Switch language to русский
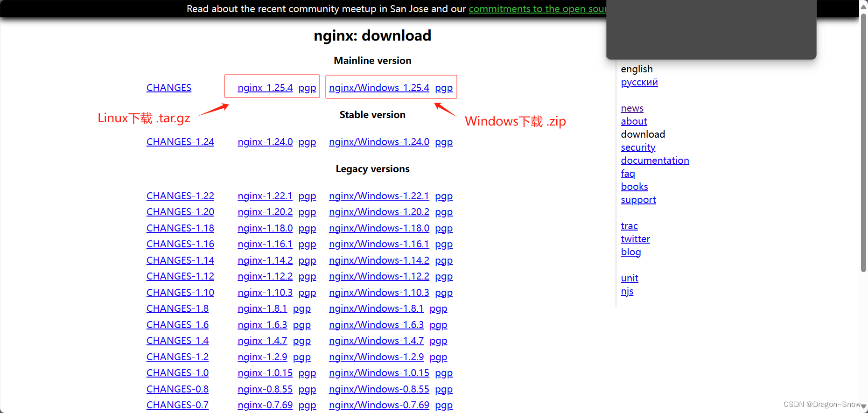 pyautogui.click(x=639, y=82)
